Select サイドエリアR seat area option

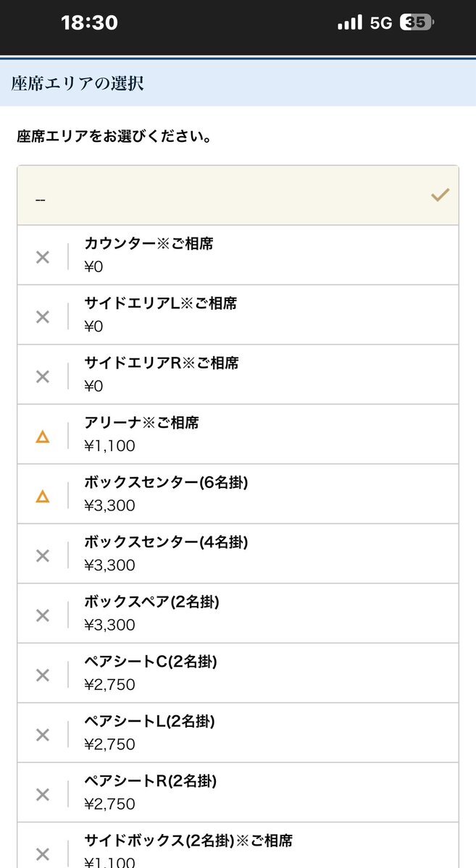[261, 374]
